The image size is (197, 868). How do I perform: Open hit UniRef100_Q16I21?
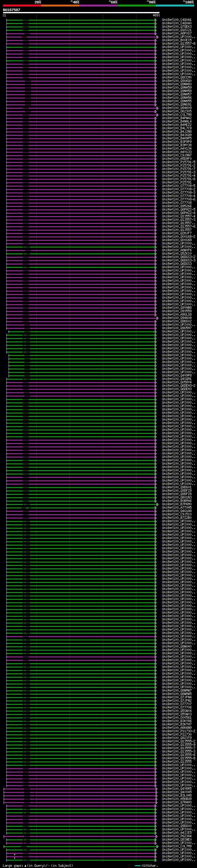point(177,30)
